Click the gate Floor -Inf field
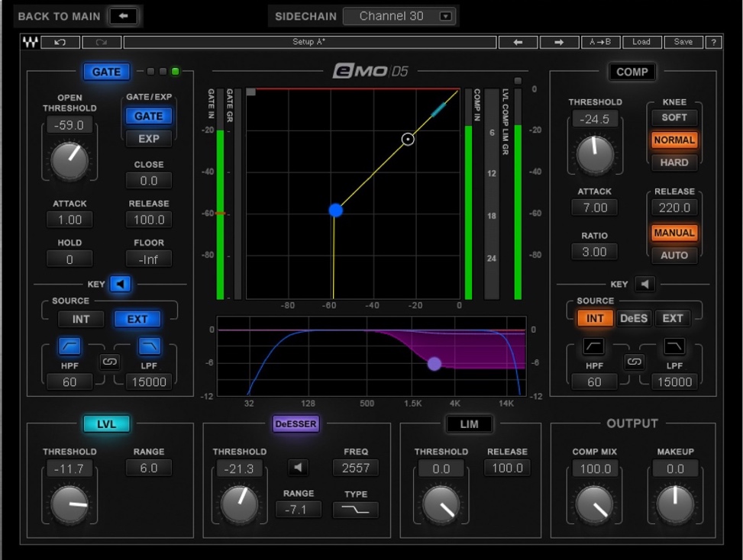 149,259
